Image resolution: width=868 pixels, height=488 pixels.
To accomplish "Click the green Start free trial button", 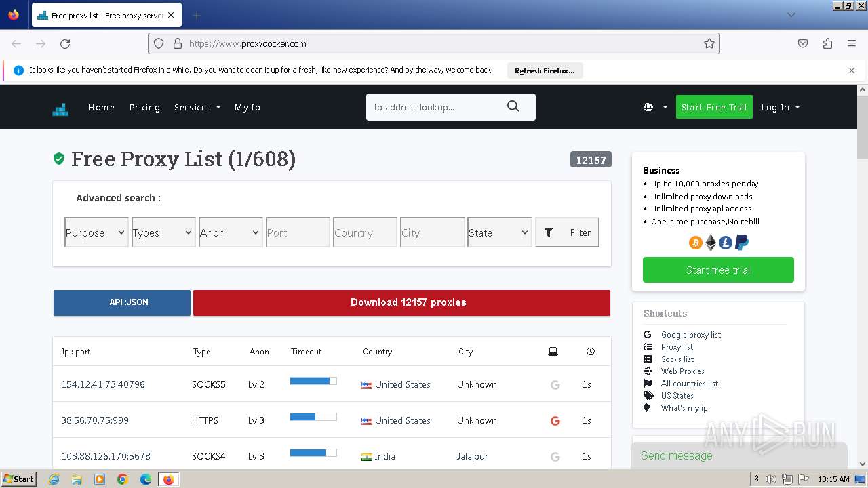I will click(718, 270).
